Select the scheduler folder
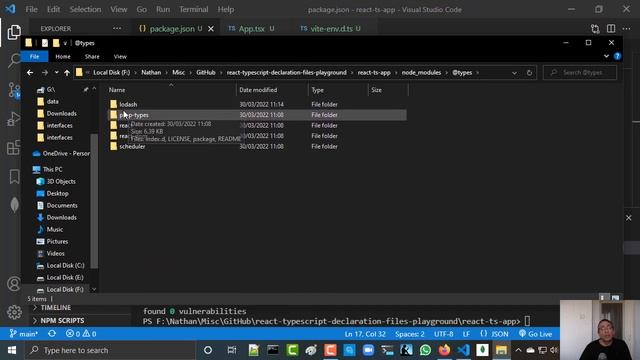 (132, 147)
